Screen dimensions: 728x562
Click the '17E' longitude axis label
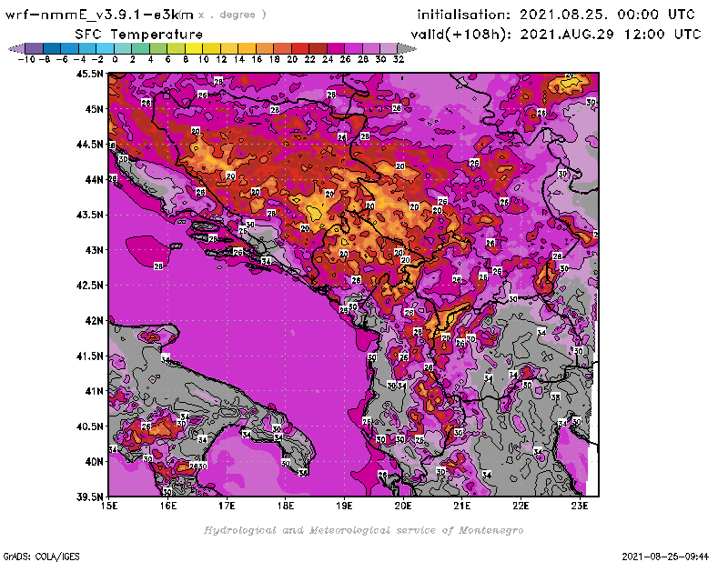tap(227, 506)
